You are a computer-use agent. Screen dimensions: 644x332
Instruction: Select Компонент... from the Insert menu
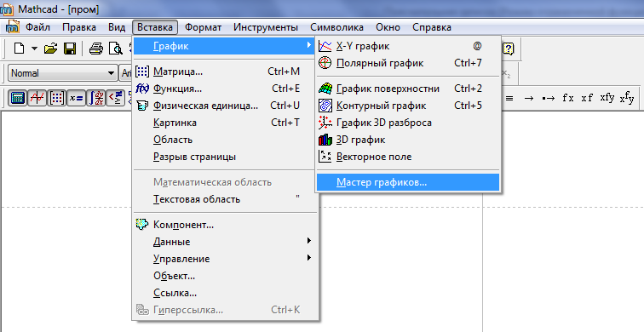(x=224, y=225)
